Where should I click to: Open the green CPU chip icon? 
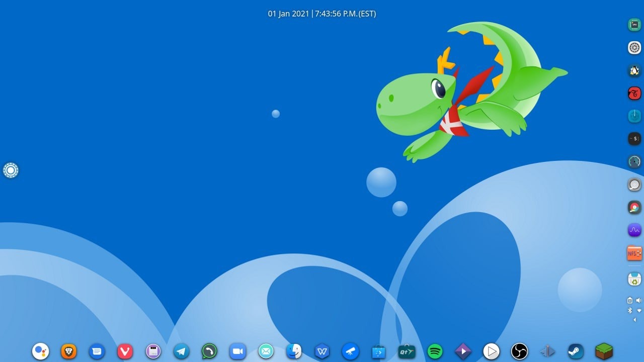tap(634, 25)
